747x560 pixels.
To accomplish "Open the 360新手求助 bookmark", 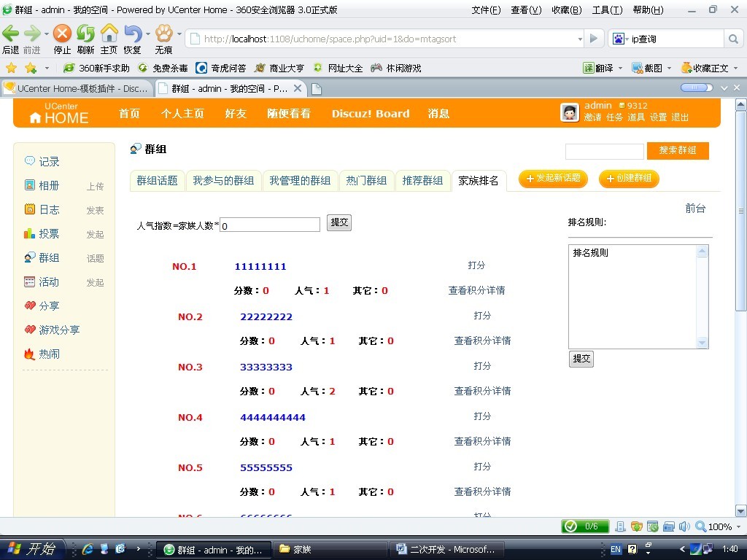I will coord(97,68).
